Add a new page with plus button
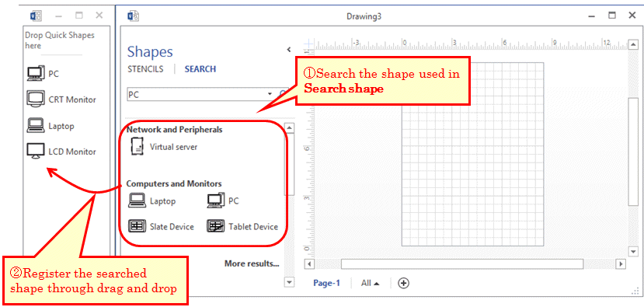This screenshot has width=644, height=307. pos(404,283)
